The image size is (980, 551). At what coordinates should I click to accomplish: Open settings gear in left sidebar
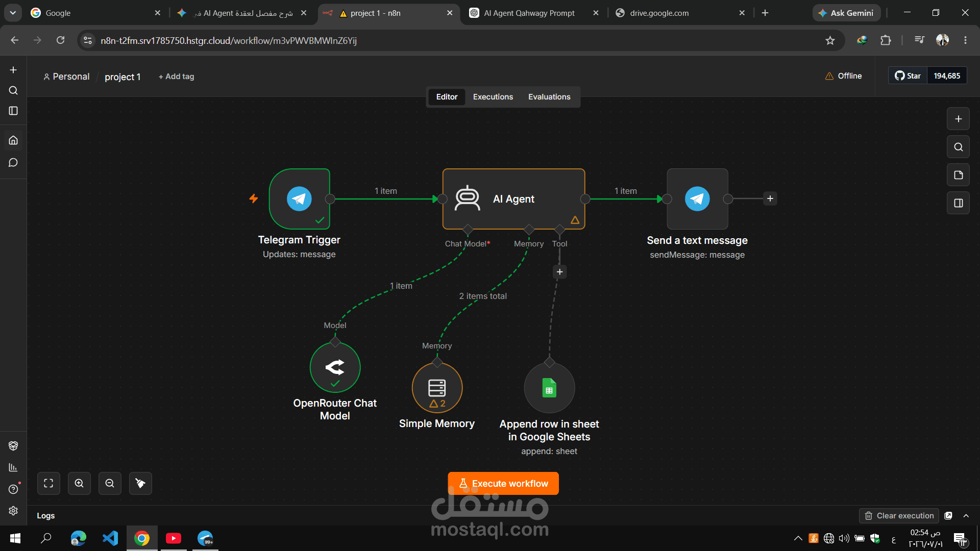click(x=13, y=511)
